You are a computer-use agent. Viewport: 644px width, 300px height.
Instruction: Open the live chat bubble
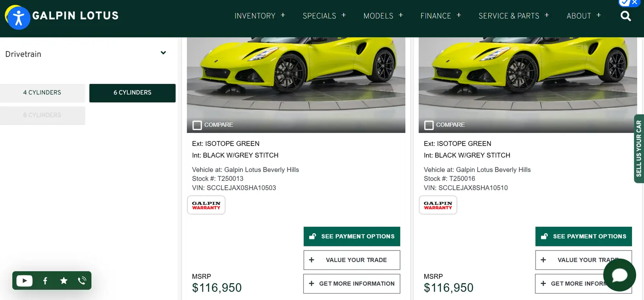(x=619, y=275)
